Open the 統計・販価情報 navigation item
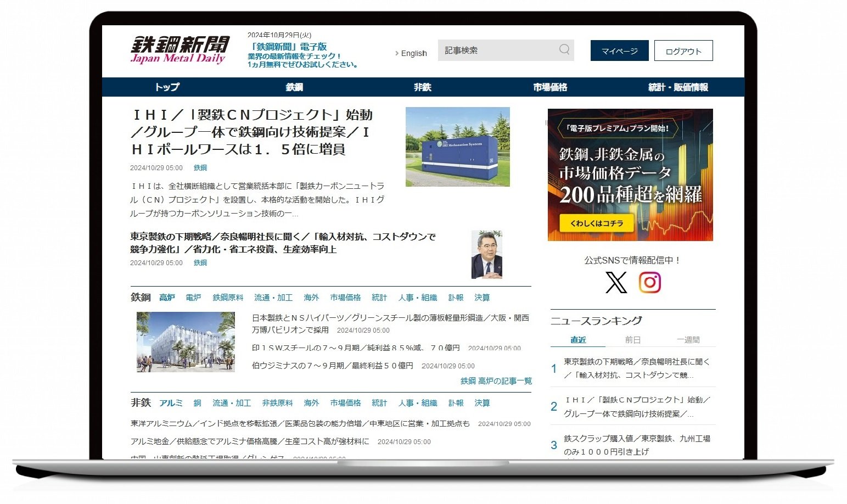Screen dimensions: 847x504 click(x=678, y=87)
